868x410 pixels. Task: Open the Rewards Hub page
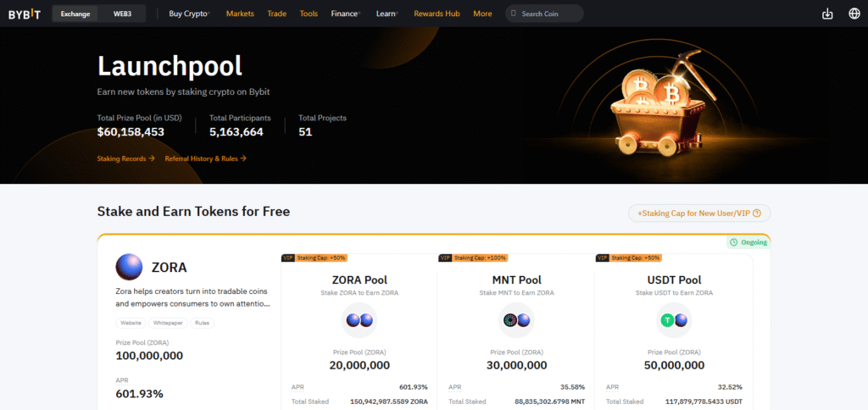[x=437, y=14]
